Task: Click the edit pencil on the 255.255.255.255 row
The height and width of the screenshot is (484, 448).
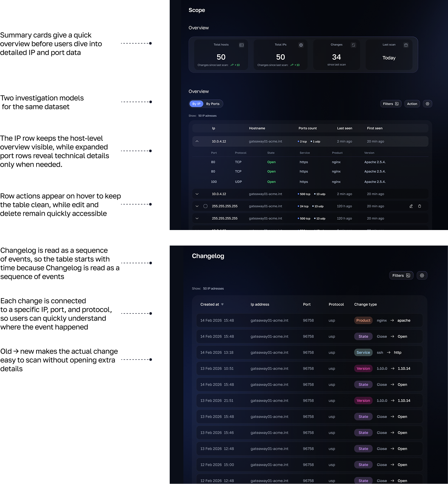Action: (x=411, y=206)
